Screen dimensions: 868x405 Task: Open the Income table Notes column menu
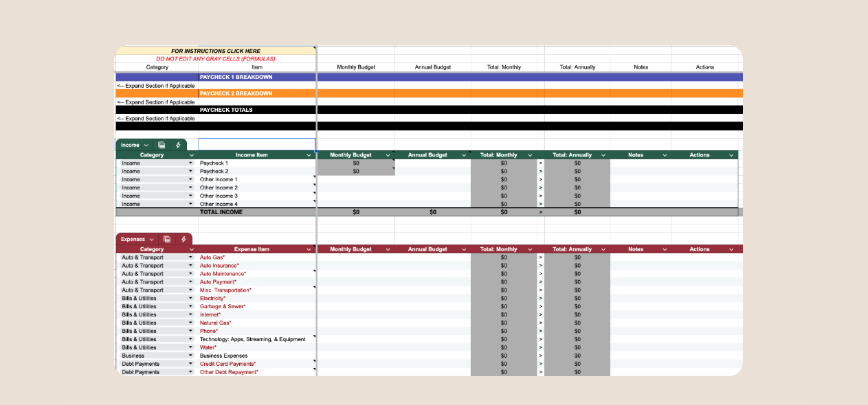tap(665, 155)
